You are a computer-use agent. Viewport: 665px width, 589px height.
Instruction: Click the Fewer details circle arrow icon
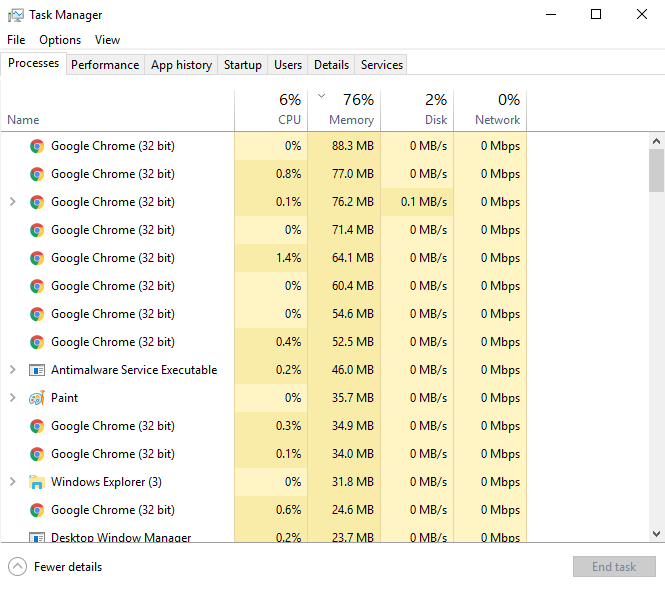click(x=17, y=567)
